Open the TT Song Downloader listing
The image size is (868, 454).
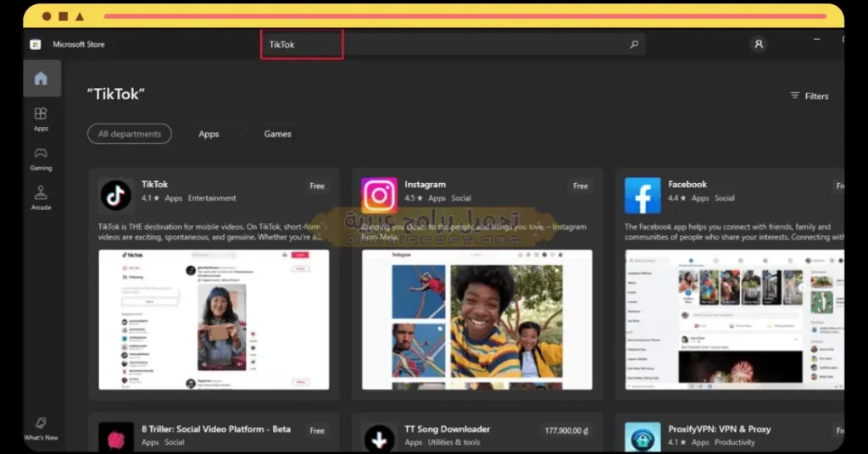pyautogui.click(x=448, y=429)
